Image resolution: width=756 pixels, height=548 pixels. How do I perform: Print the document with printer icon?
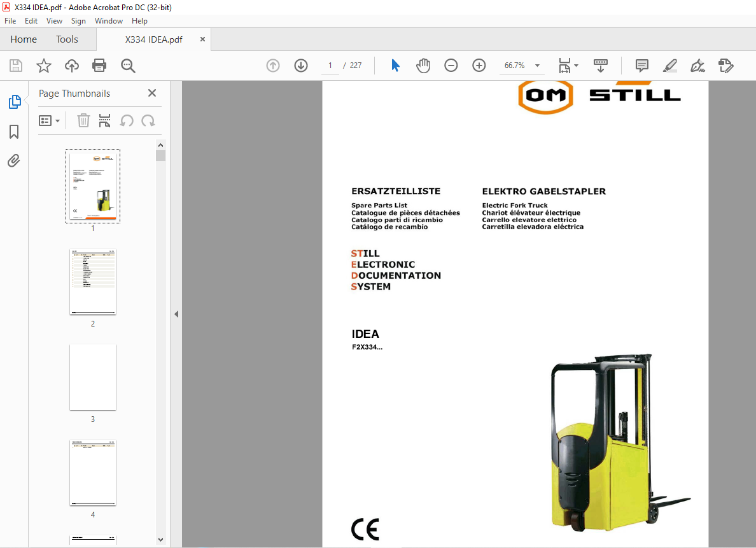(x=99, y=66)
